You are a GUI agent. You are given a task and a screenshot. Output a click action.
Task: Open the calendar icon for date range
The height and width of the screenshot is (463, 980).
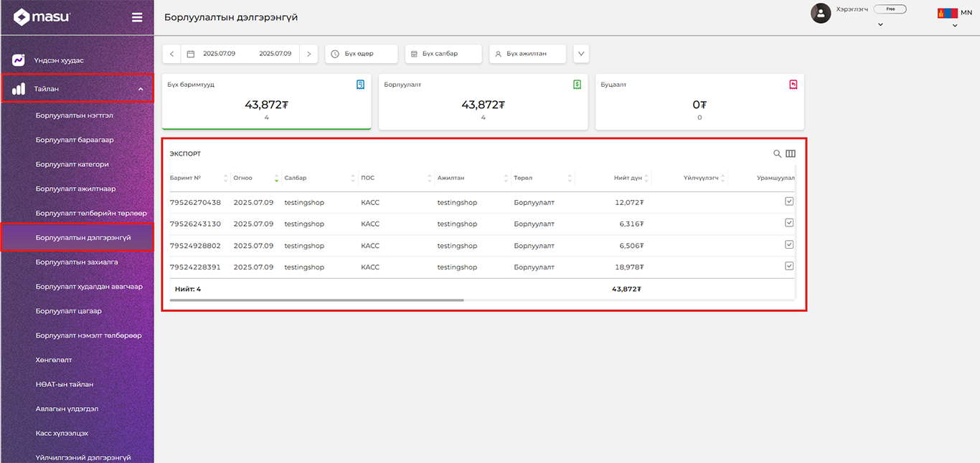pyautogui.click(x=191, y=54)
